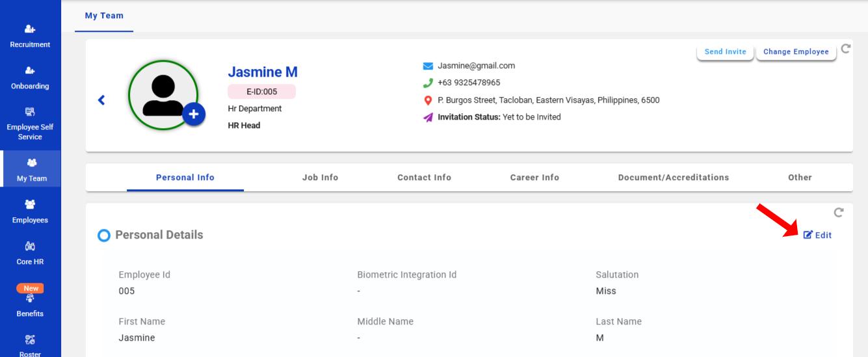Click the Change Employee button
Image resolution: width=868 pixels, height=357 pixels.
click(x=796, y=52)
